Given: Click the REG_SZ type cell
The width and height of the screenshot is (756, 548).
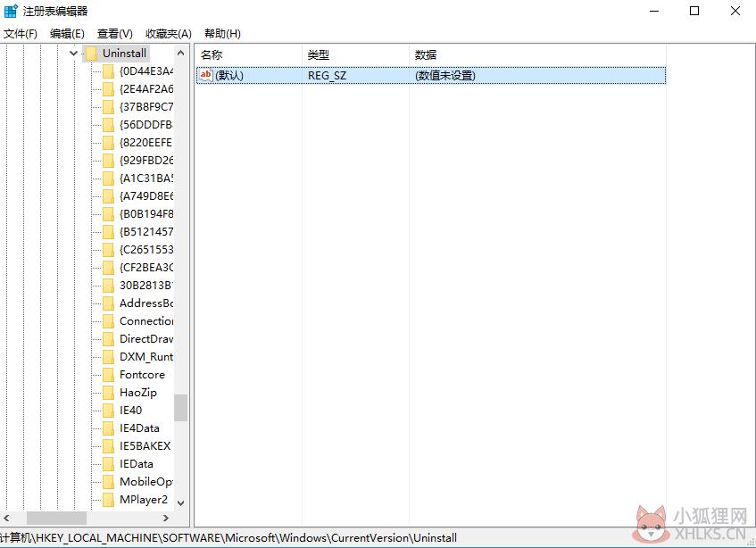Looking at the screenshot, I should 327,76.
